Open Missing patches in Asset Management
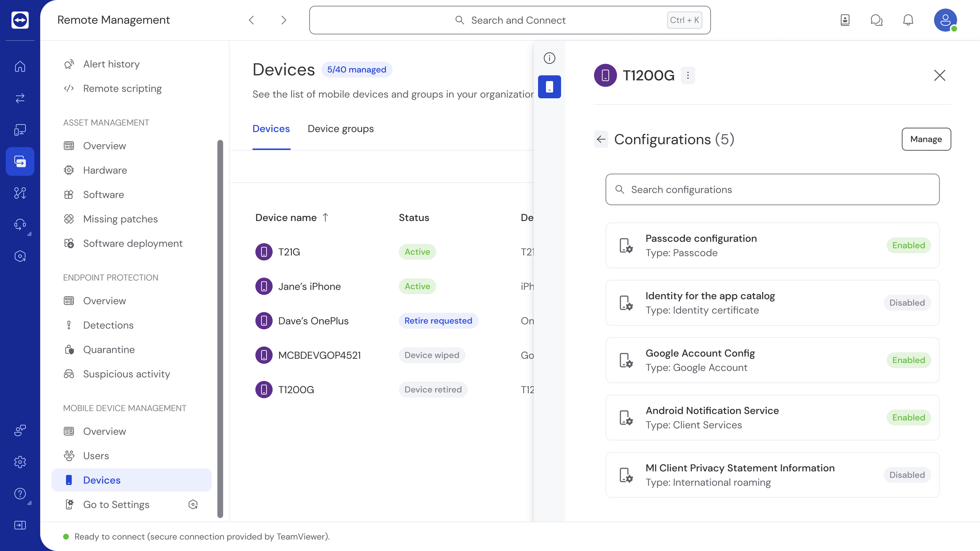The height and width of the screenshot is (551, 980). pos(120,219)
